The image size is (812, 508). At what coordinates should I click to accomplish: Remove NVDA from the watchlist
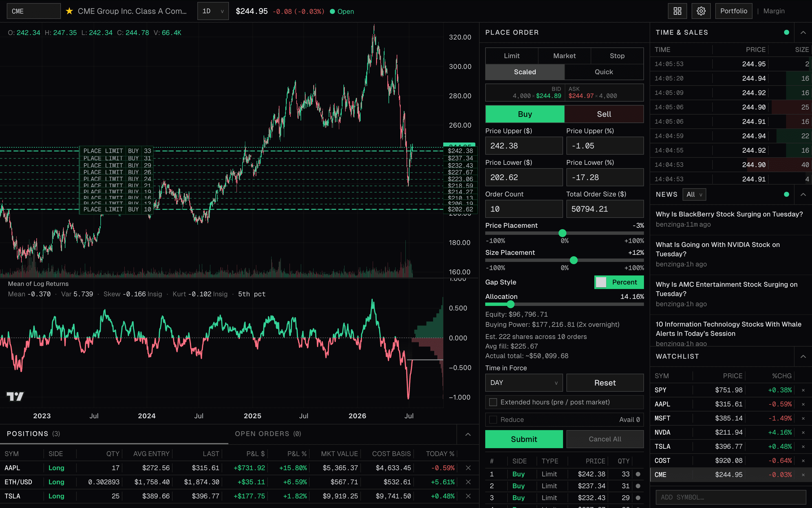click(x=803, y=432)
